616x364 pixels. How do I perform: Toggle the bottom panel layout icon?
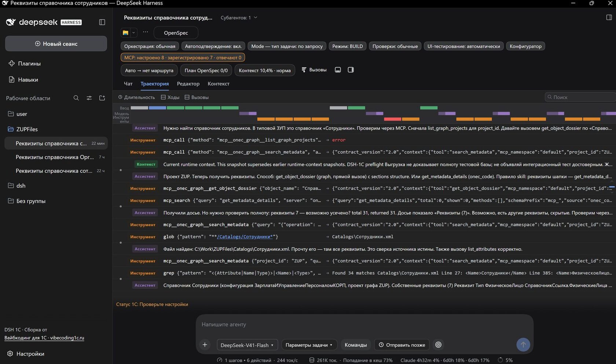338,70
